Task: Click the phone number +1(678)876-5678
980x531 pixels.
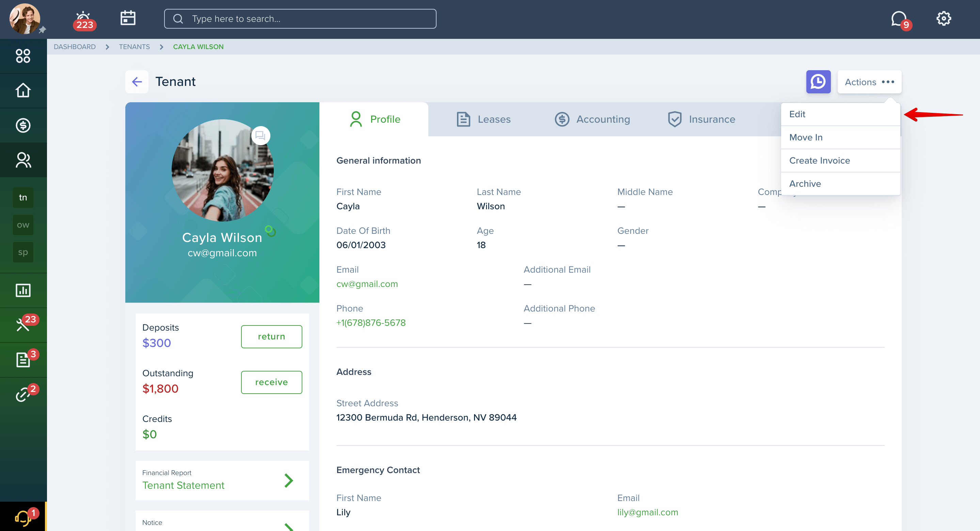Action: coord(370,323)
